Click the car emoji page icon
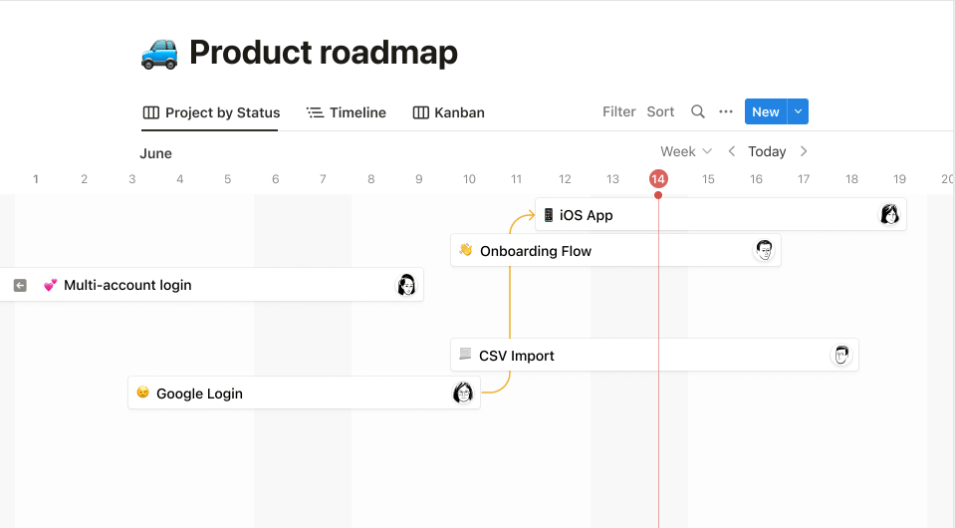The width and height of the screenshot is (955, 528). point(159,53)
